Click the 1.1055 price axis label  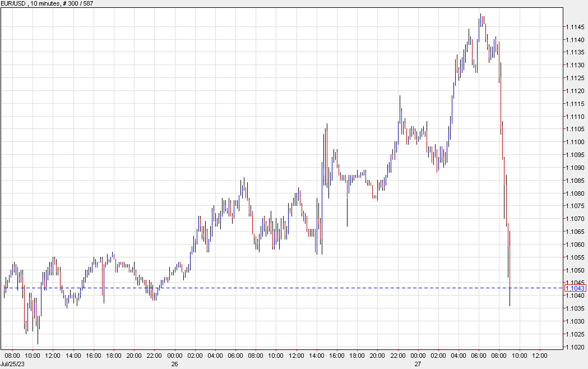575,257
